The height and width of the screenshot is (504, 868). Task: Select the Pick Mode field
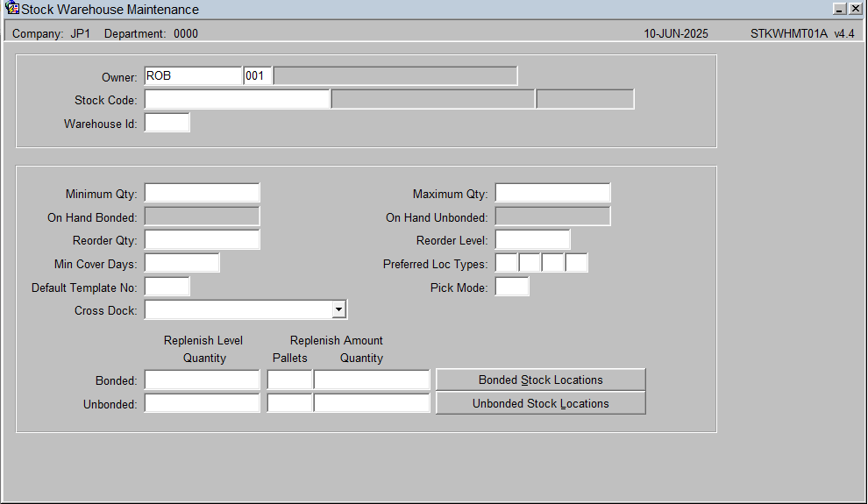click(511, 287)
